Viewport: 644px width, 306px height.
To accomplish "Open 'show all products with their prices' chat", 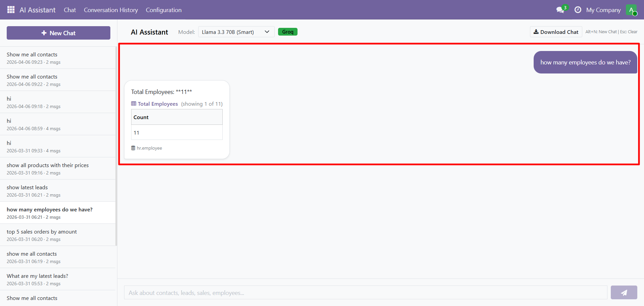I will pyautogui.click(x=48, y=165).
